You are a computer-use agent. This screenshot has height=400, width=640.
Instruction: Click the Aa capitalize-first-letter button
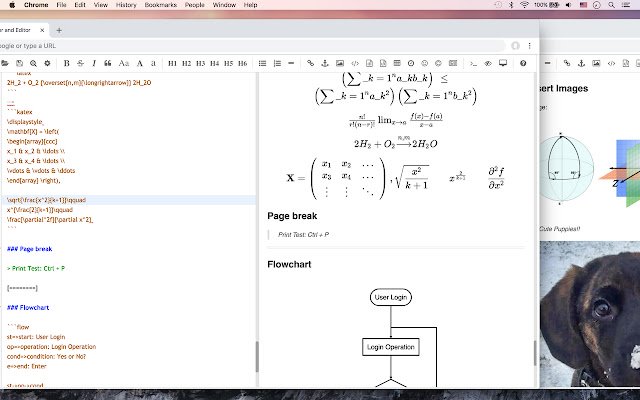(x=124, y=63)
